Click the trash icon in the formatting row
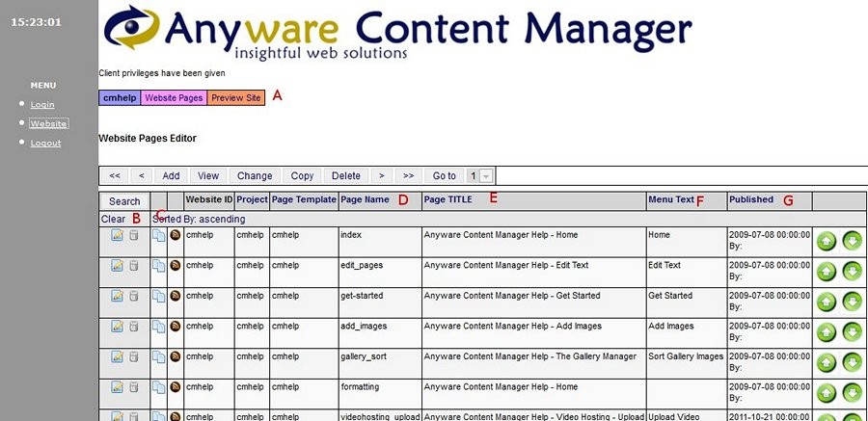Screen dimensions: 868x421 (133, 387)
